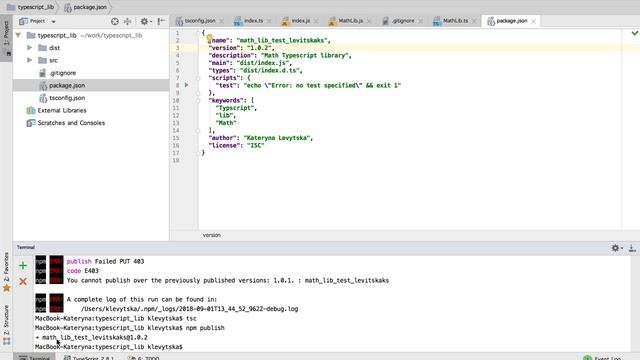Close the tsconfig.json editor tab

[222, 21]
